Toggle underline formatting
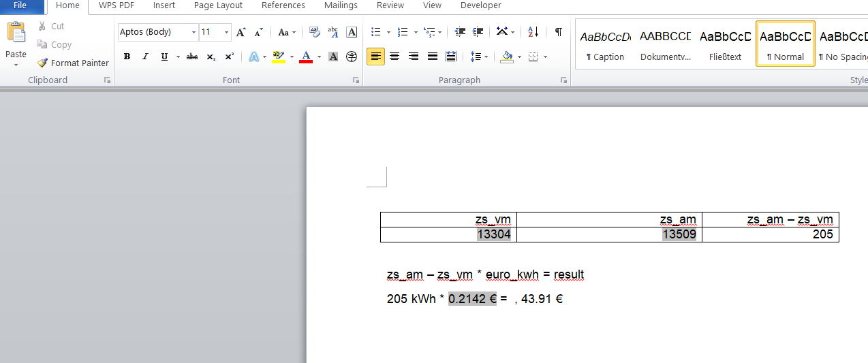The image size is (868, 363). pyautogui.click(x=164, y=57)
